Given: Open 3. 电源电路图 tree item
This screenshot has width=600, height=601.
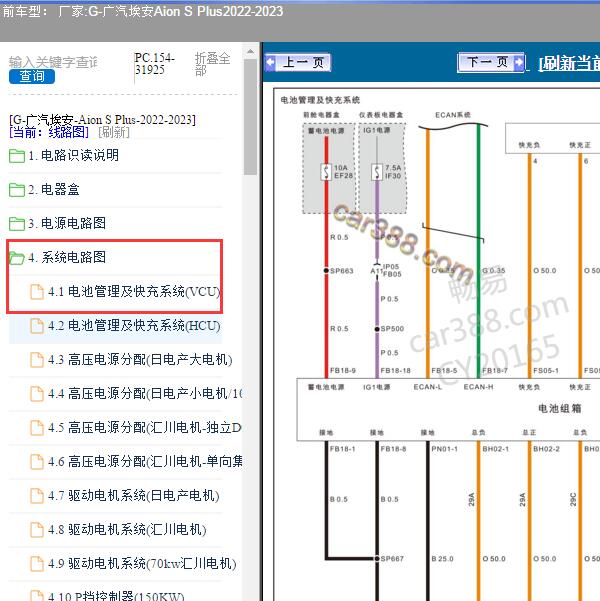Looking at the screenshot, I should (x=67, y=223).
